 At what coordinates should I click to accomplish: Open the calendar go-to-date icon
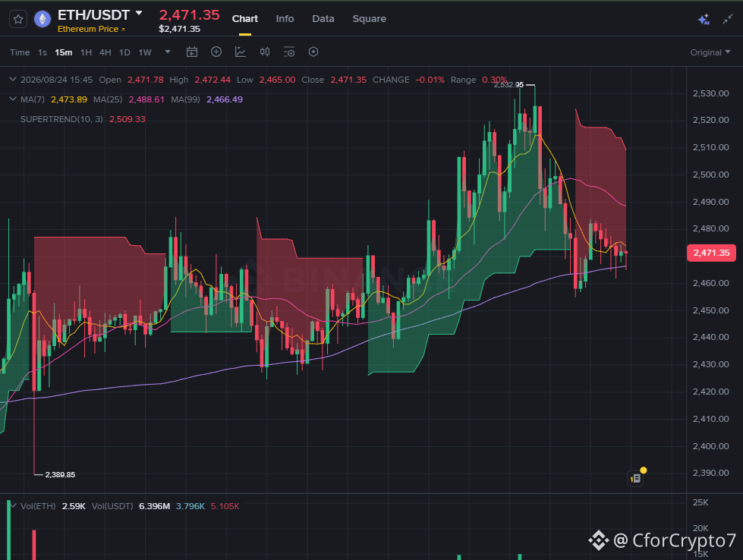click(x=192, y=52)
